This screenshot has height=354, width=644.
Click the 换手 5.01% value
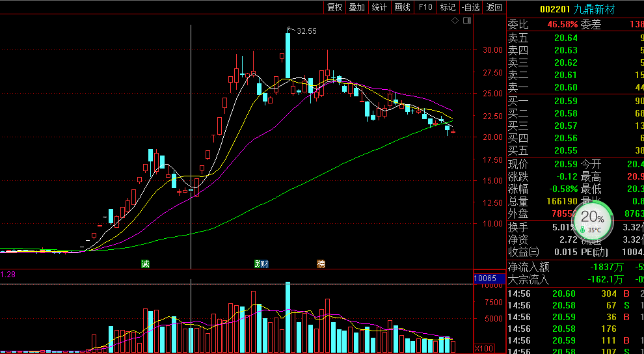click(x=565, y=227)
